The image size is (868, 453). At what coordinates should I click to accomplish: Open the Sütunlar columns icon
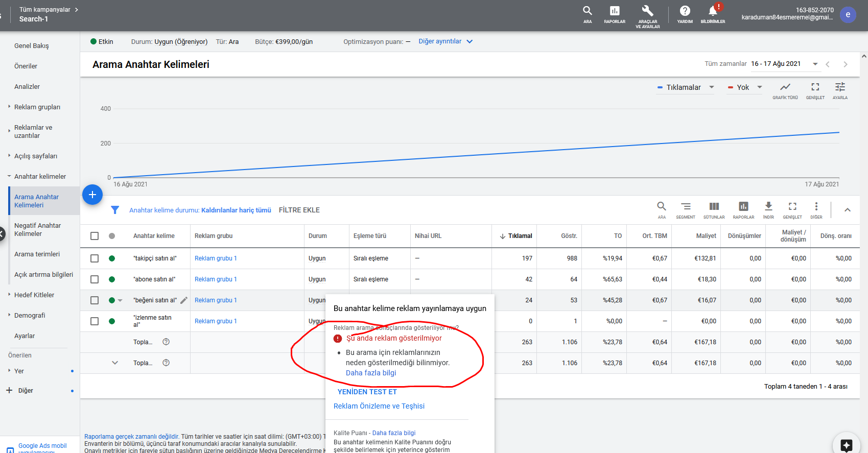(714, 209)
